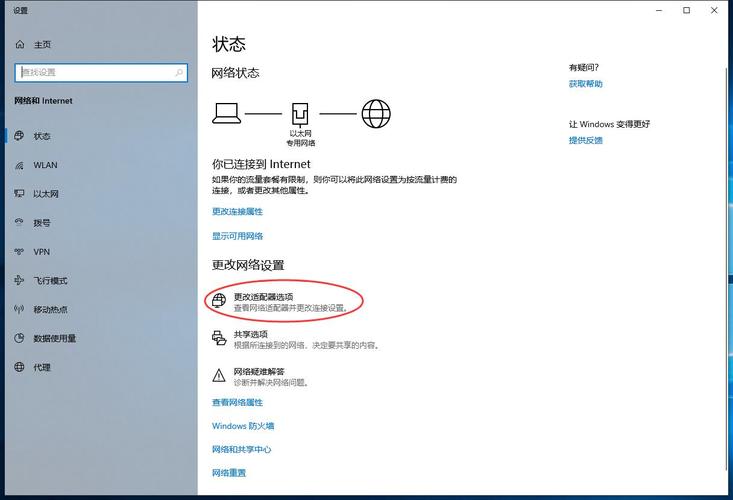Click the 获取帮助 link
This screenshot has height=500, width=733.
tap(585, 84)
